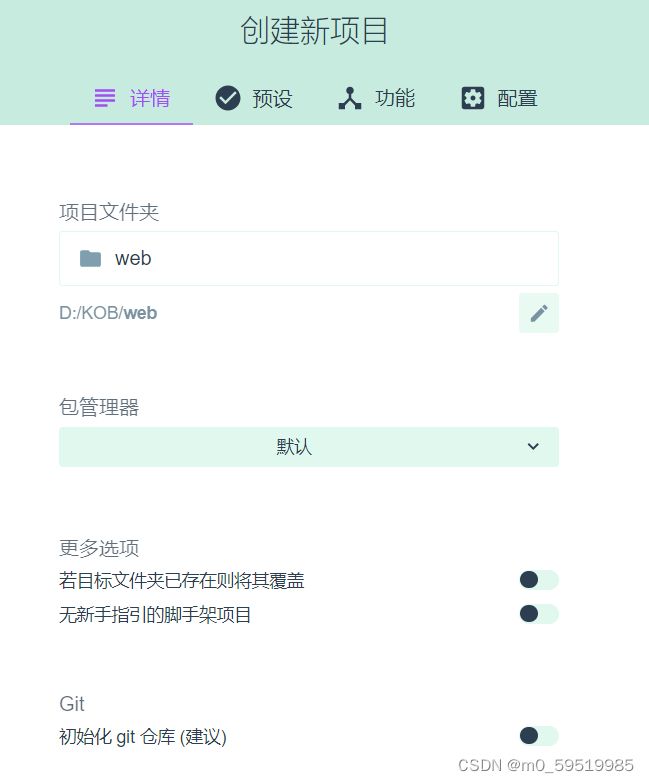
Task: Click the 初始化 git 仓库 (建议) label
Action: (143, 737)
